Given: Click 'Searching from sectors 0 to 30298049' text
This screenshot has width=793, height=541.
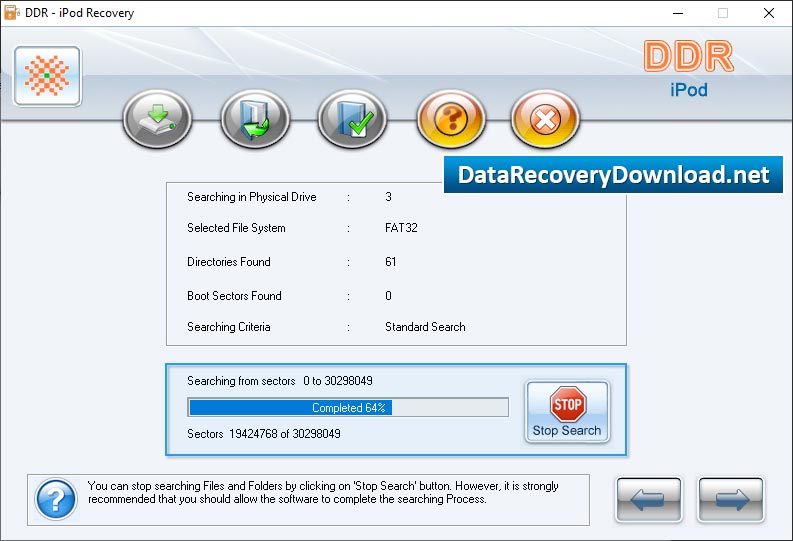Looking at the screenshot, I should tap(280, 381).
